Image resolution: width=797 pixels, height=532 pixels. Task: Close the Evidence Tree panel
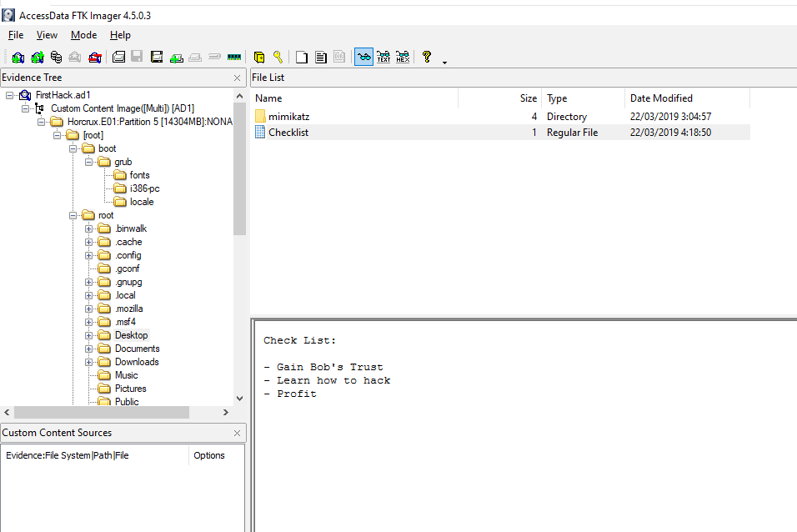coord(238,78)
